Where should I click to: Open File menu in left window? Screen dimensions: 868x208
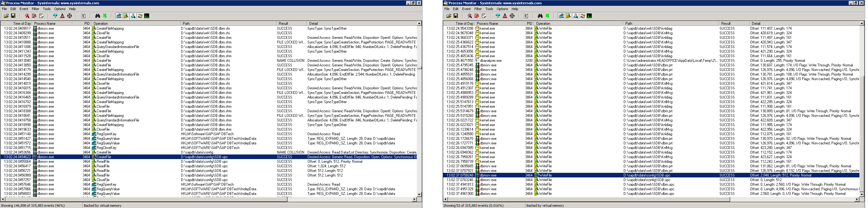[4, 9]
